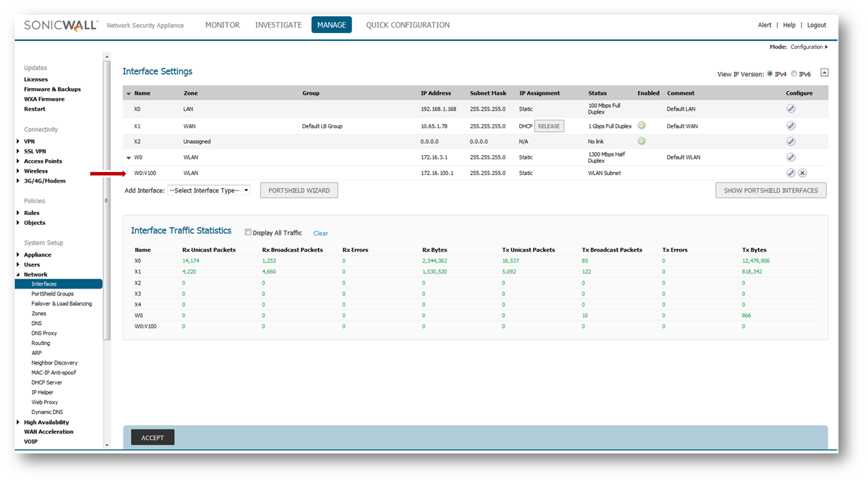Click the sidebar vertical scrollbar
The width and height of the screenshot is (868, 483).
pyautogui.click(x=107, y=197)
